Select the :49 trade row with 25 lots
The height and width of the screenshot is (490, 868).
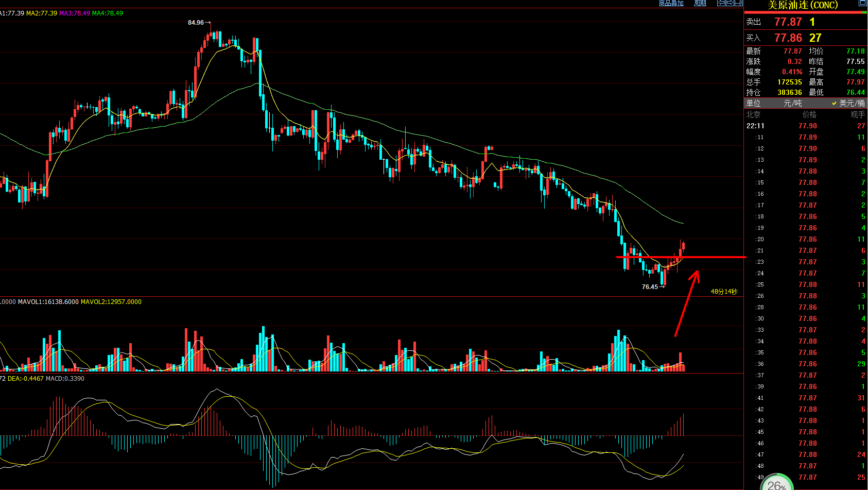[806, 477]
